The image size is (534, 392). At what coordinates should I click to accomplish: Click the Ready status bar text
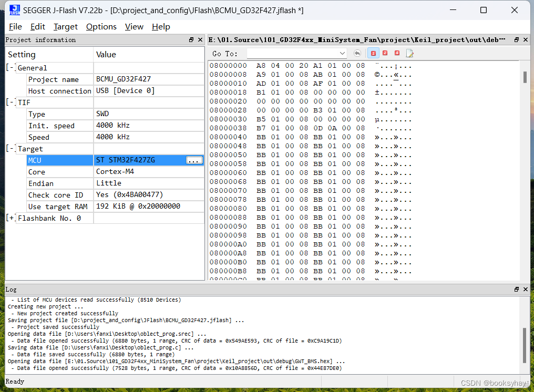click(15, 381)
